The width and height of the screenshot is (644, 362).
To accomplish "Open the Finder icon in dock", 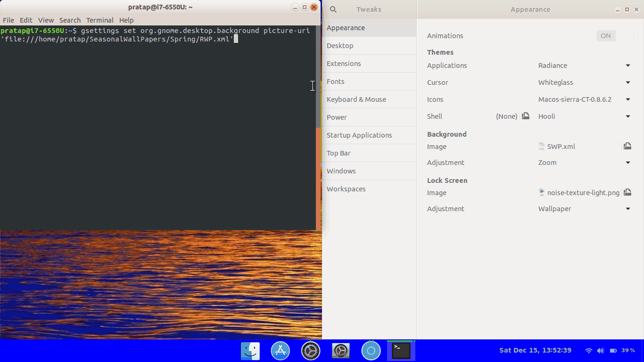I will pos(250,350).
